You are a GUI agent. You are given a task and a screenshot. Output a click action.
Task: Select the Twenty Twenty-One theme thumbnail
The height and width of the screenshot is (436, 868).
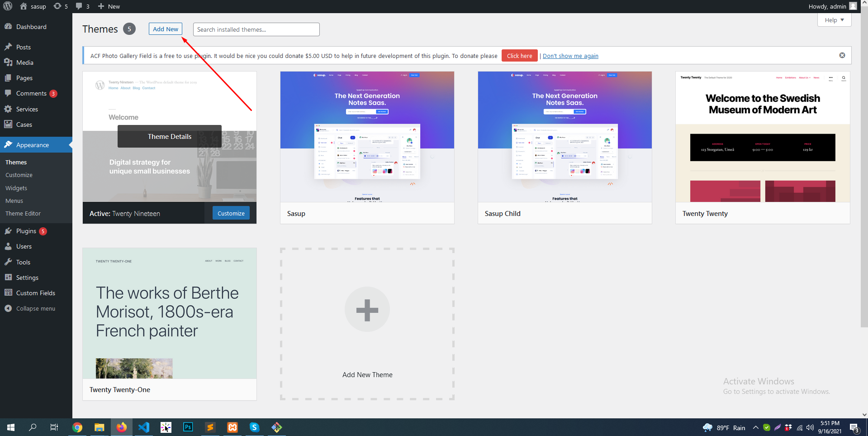click(x=169, y=313)
